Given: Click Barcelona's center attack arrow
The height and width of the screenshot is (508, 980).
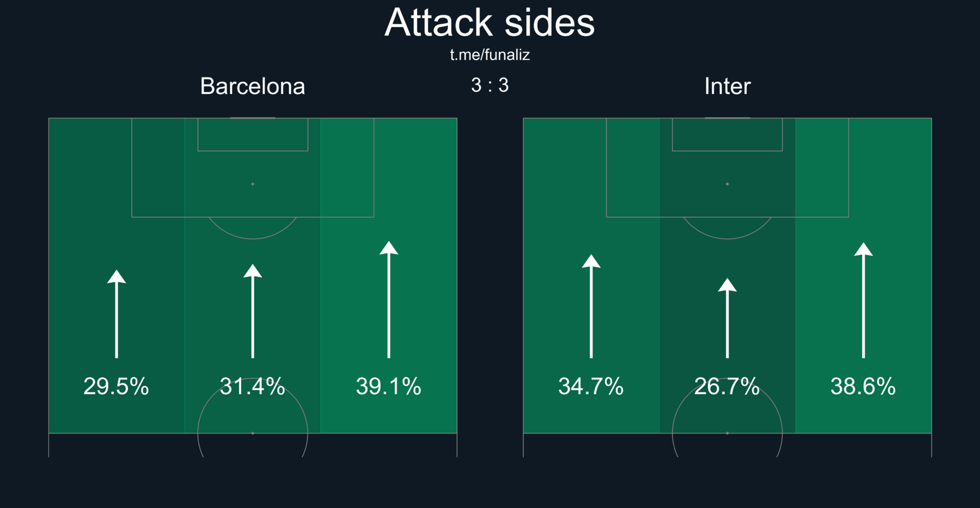Looking at the screenshot, I should (x=253, y=311).
